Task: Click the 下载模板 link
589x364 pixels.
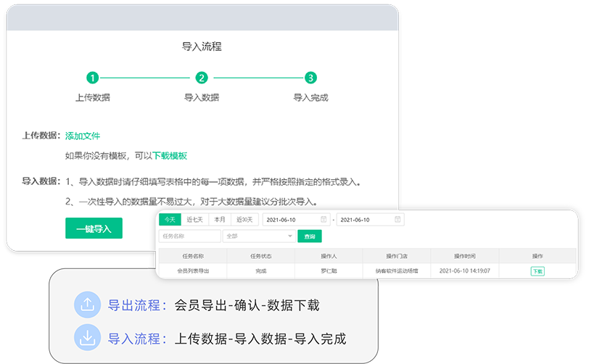Action: [170, 156]
